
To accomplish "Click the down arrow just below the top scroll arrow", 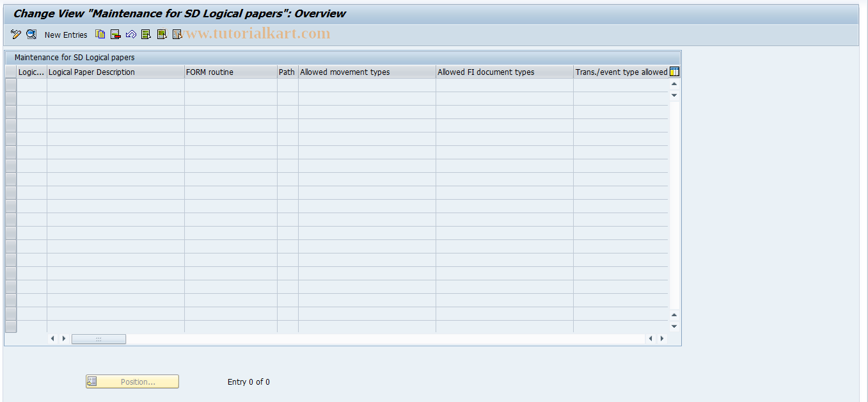I will pos(674,95).
